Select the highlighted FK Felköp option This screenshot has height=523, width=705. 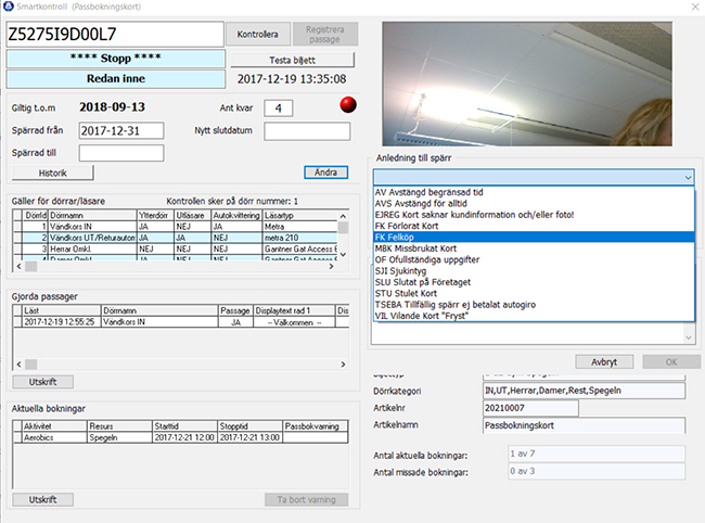click(x=534, y=237)
